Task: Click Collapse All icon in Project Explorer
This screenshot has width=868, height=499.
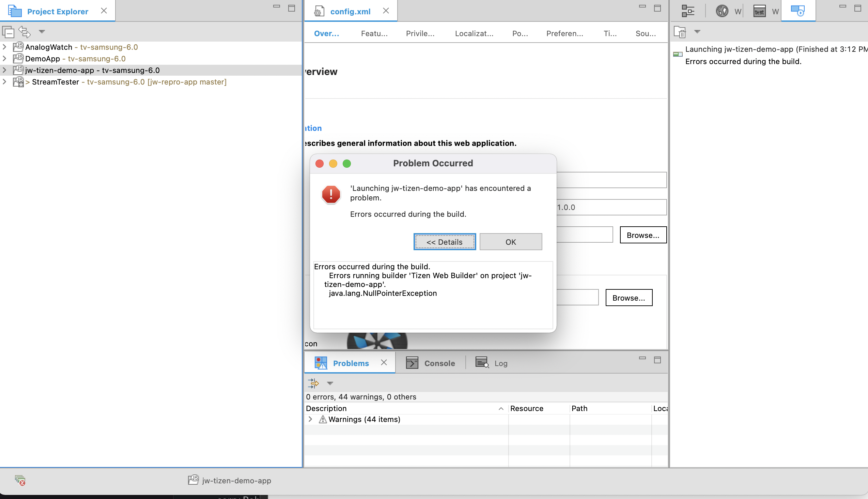Action: (8, 32)
